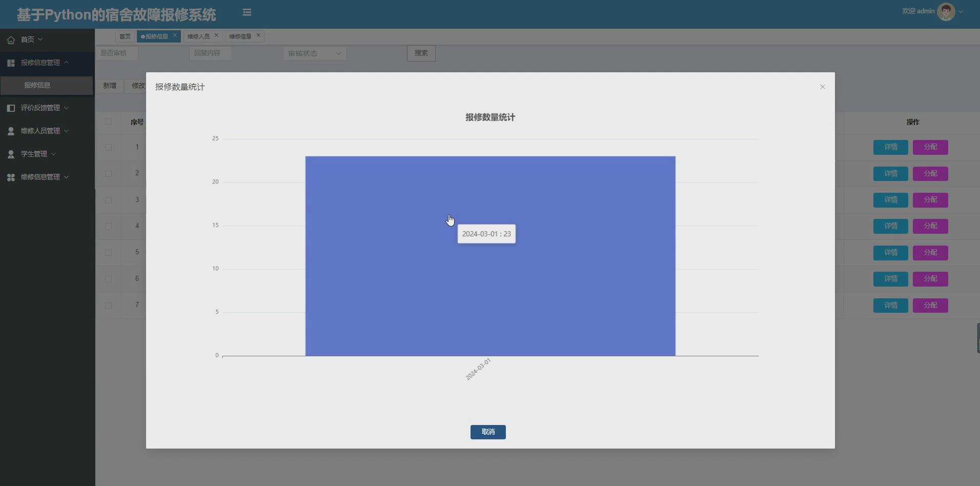Close the 报修数量统计 dialog with X
Screen dimensions: 980x486
point(823,87)
